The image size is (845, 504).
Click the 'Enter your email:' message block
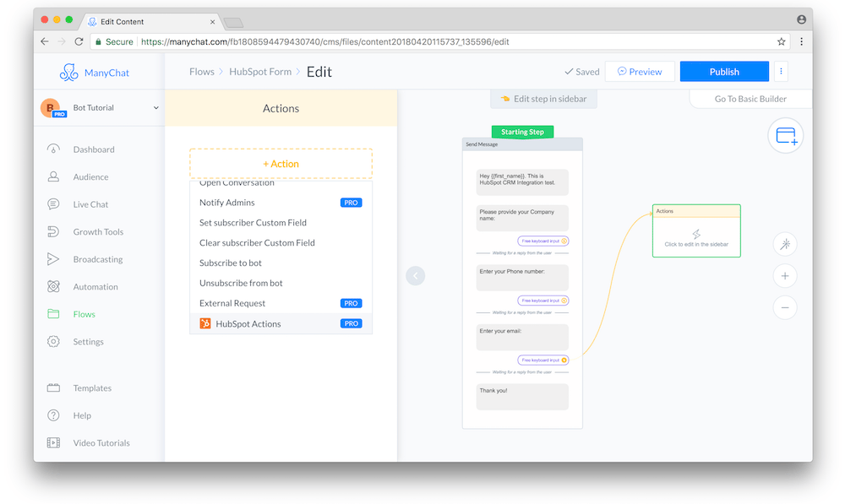click(522, 337)
